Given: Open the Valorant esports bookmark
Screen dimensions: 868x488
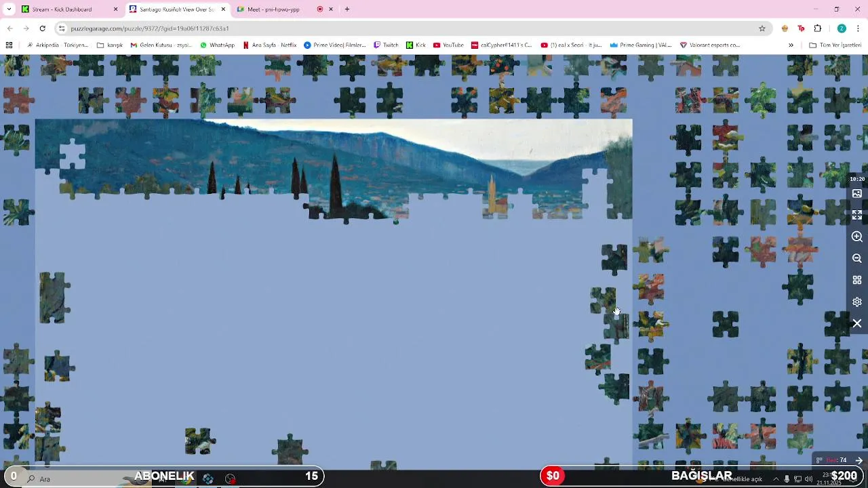Looking at the screenshot, I should (709, 45).
